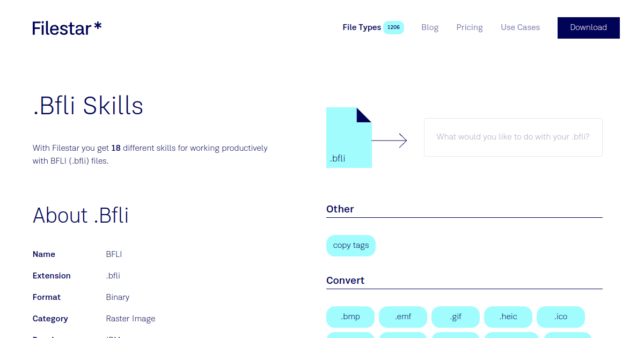Screen dimensions: 644x338
Task: Click the Download button
Action: pyautogui.click(x=588, y=27)
